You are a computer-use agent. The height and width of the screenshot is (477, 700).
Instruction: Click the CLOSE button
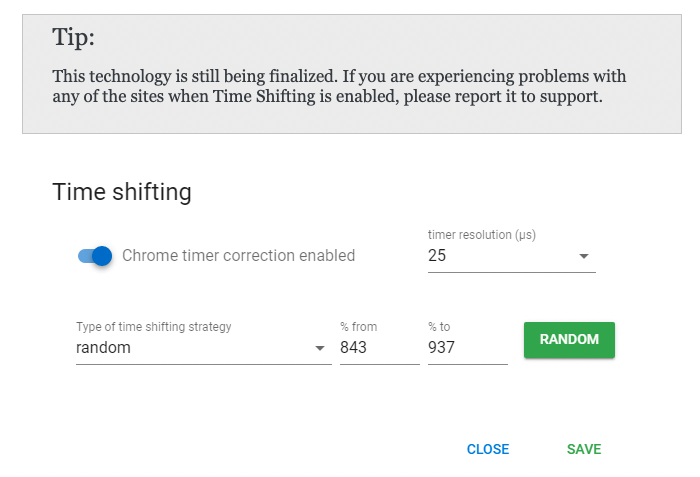[x=488, y=449]
